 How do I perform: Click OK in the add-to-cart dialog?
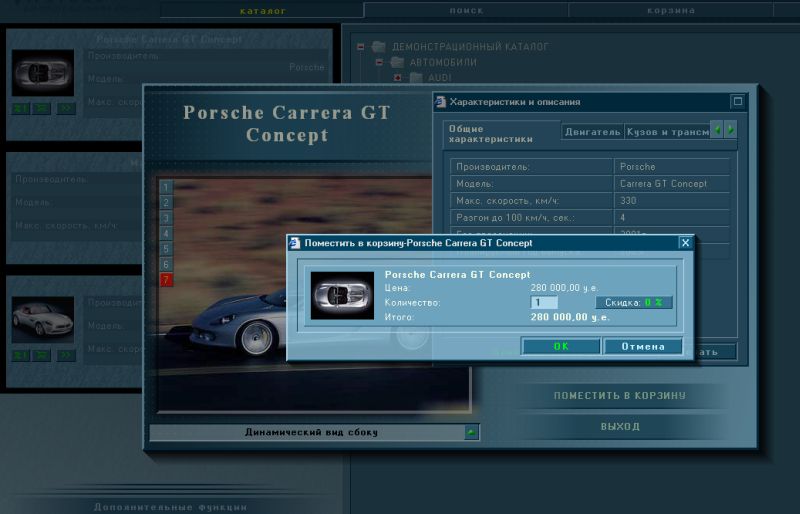[x=560, y=347]
